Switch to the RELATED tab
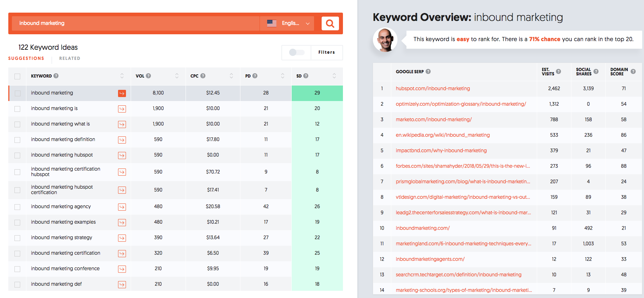Viewport: 644px width, 298px height. (70, 58)
